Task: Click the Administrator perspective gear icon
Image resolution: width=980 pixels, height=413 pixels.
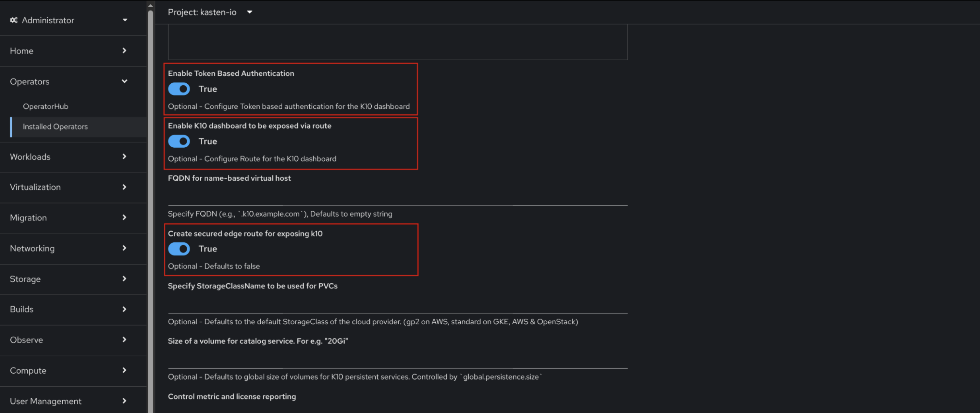Action: pyautogui.click(x=14, y=20)
